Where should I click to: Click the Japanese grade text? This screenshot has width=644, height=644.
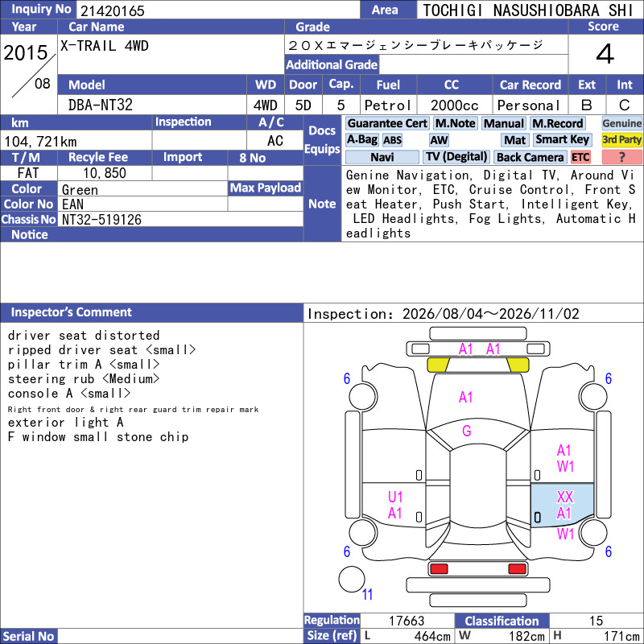tap(415, 45)
